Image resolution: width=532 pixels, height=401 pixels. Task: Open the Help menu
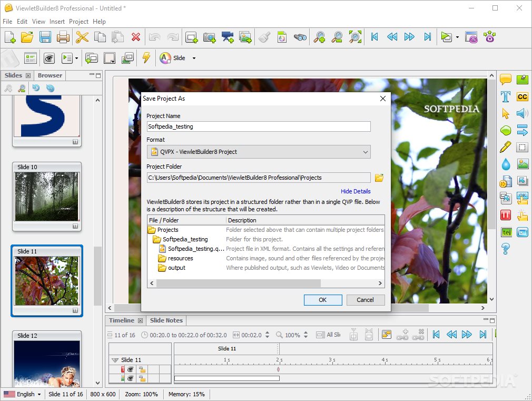coord(99,22)
